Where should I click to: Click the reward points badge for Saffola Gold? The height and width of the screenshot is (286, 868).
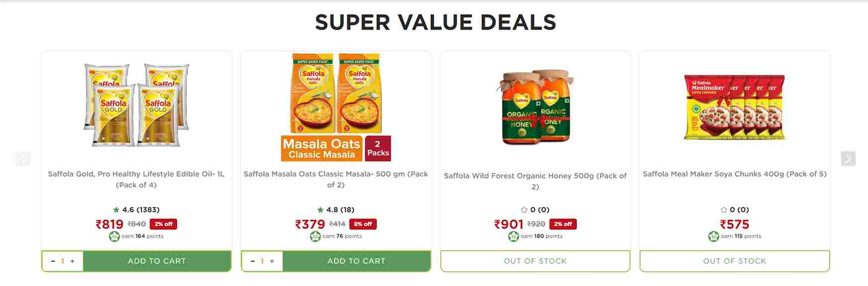click(114, 236)
